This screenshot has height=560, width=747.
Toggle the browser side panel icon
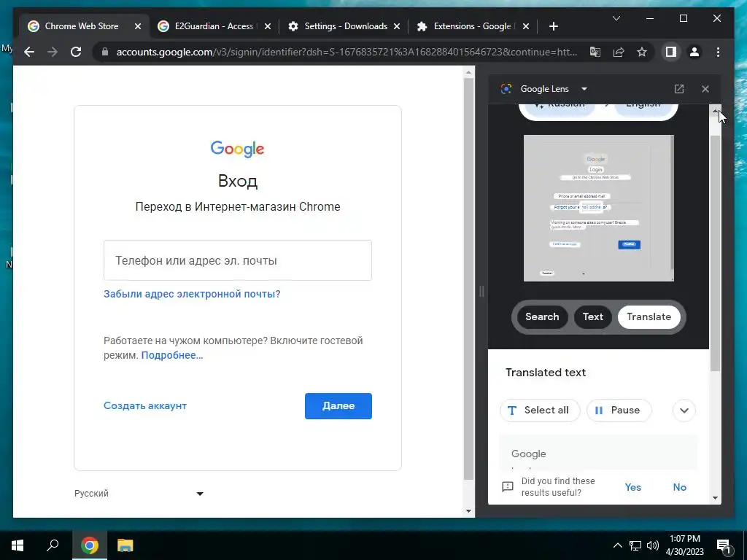point(671,52)
